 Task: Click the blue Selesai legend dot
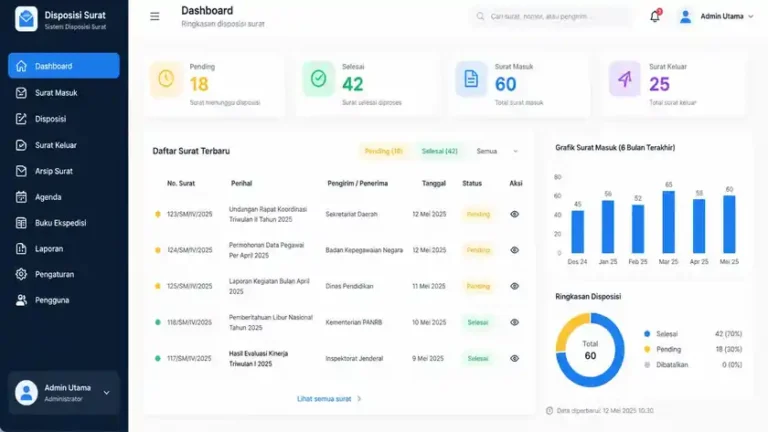pos(647,334)
